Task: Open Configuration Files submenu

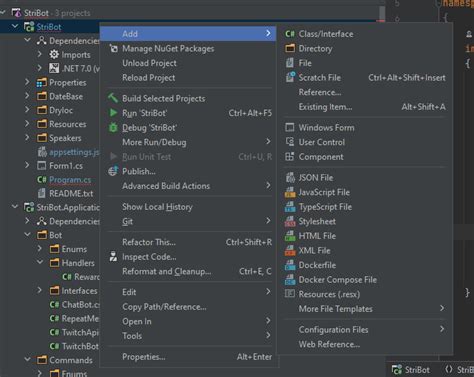Action: pyautogui.click(x=364, y=329)
